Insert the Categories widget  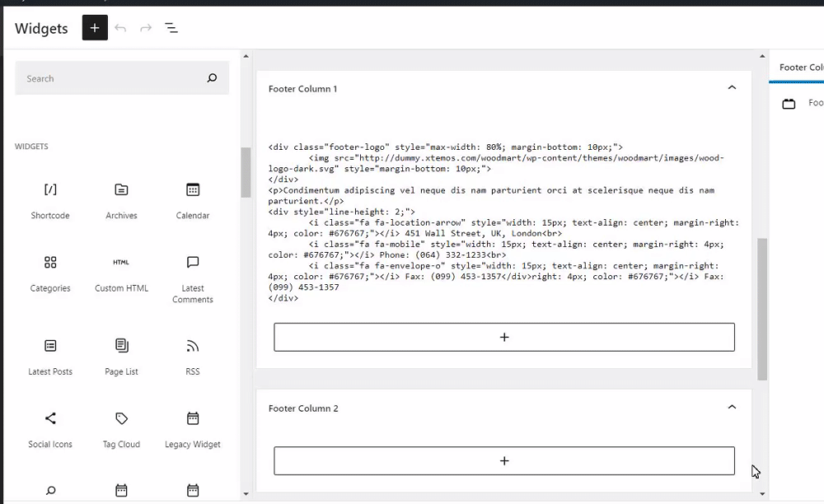pyautogui.click(x=50, y=274)
